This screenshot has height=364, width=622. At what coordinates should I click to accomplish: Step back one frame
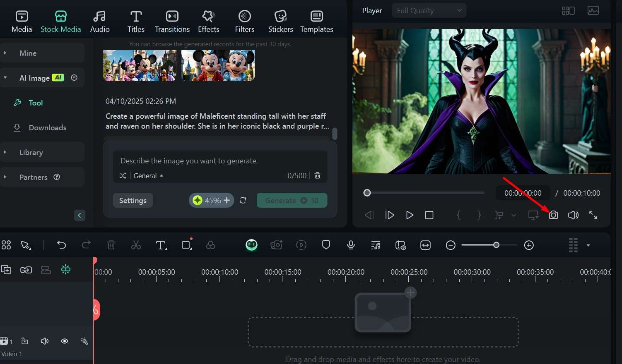point(369,215)
